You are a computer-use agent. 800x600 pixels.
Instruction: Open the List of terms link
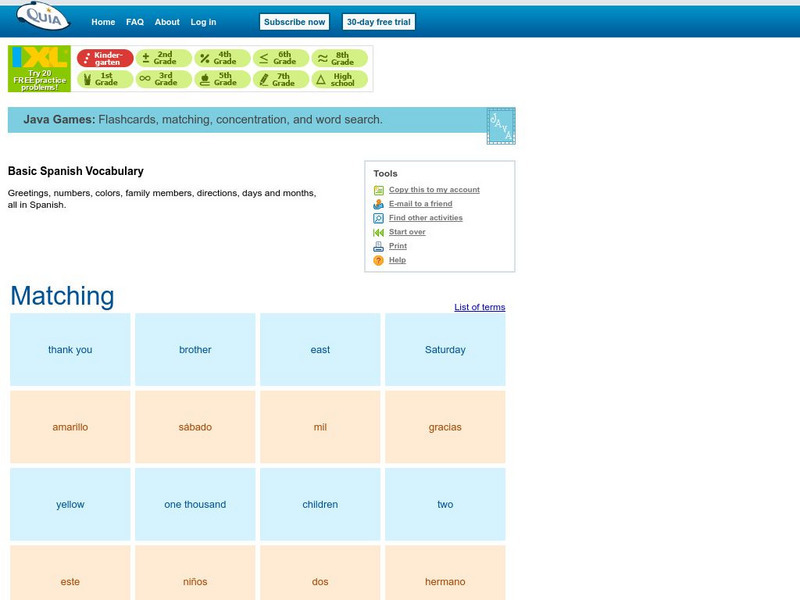pyautogui.click(x=480, y=307)
